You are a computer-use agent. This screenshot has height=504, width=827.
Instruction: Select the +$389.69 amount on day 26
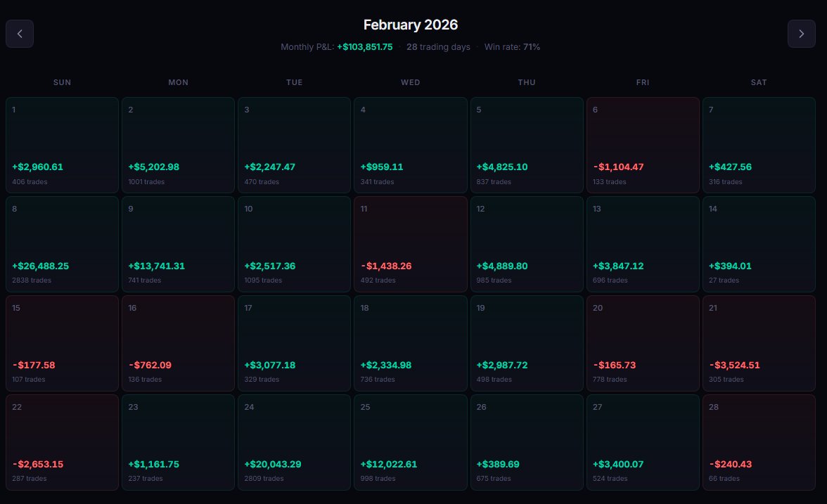click(x=498, y=465)
